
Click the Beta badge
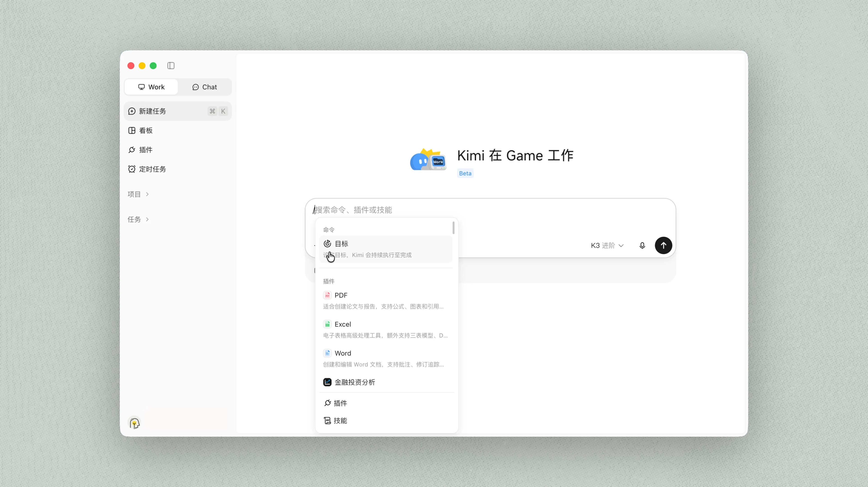tap(465, 173)
